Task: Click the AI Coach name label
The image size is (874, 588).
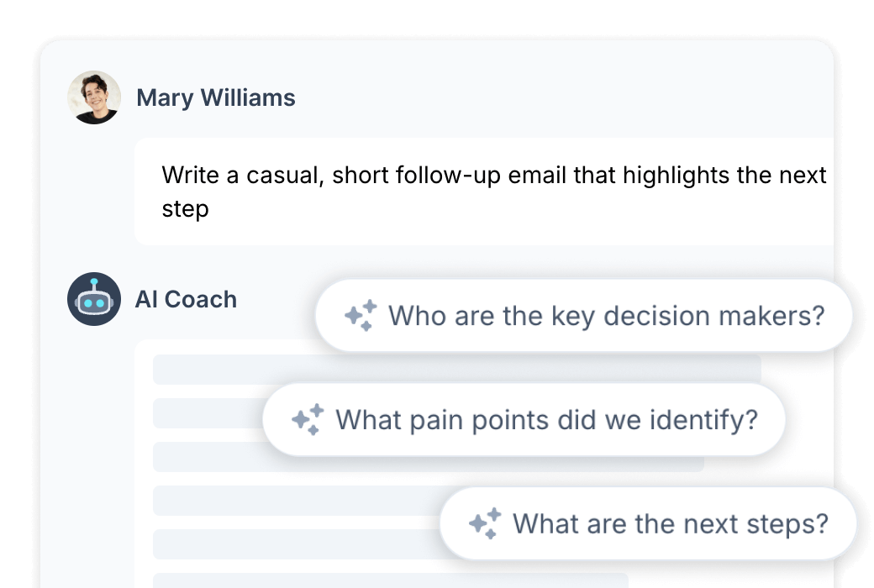Action: pos(187,299)
